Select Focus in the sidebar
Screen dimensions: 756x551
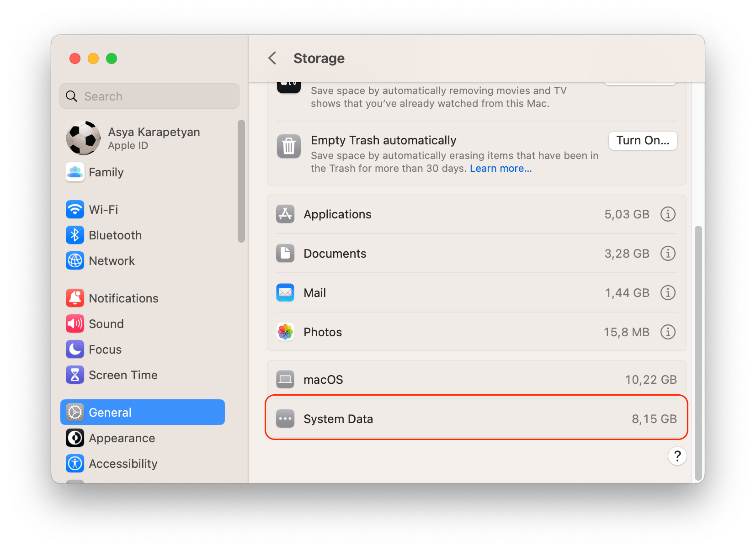pyautogui.click(x=105, y=349)
